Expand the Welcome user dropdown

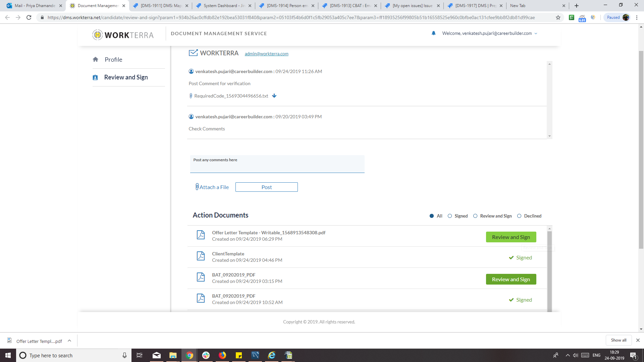(536, 34)
